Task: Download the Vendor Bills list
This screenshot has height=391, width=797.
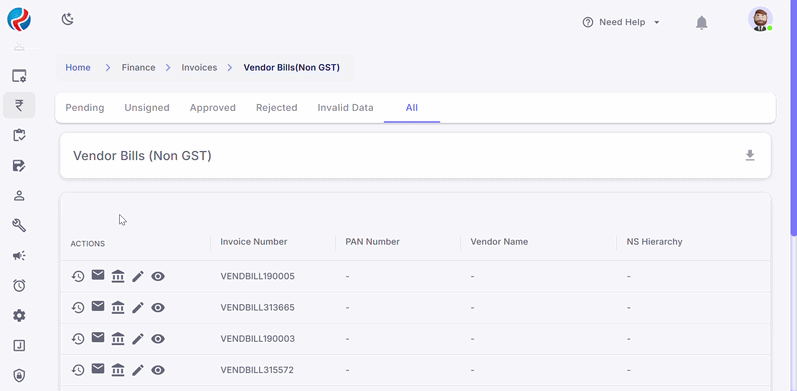Action: 750,156
